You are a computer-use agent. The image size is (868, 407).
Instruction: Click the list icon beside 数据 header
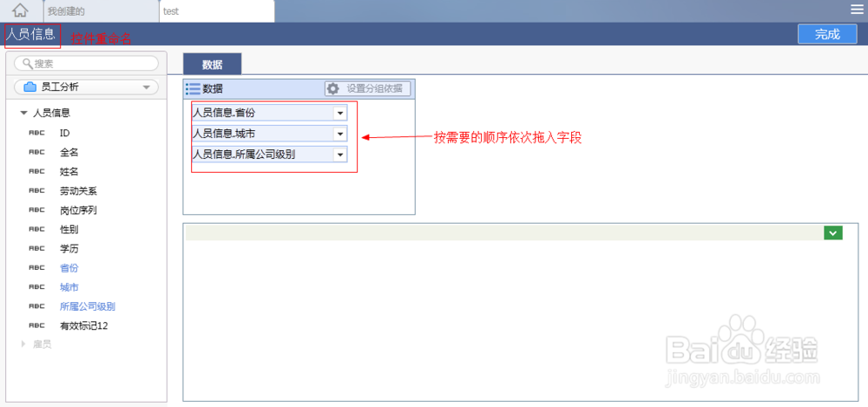pos(194,89)
